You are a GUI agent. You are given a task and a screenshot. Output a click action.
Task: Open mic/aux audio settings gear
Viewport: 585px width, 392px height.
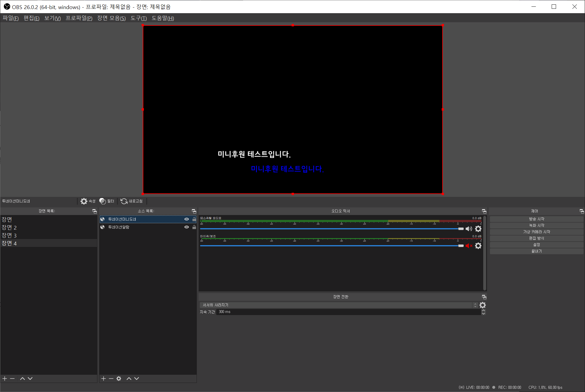tap(478, 246)
